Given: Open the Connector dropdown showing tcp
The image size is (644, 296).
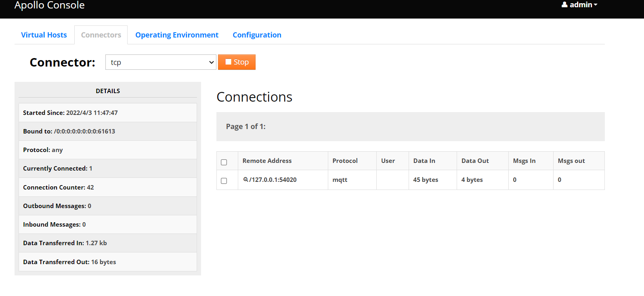Looking at the screenshot, I should [x=161, y=62].
